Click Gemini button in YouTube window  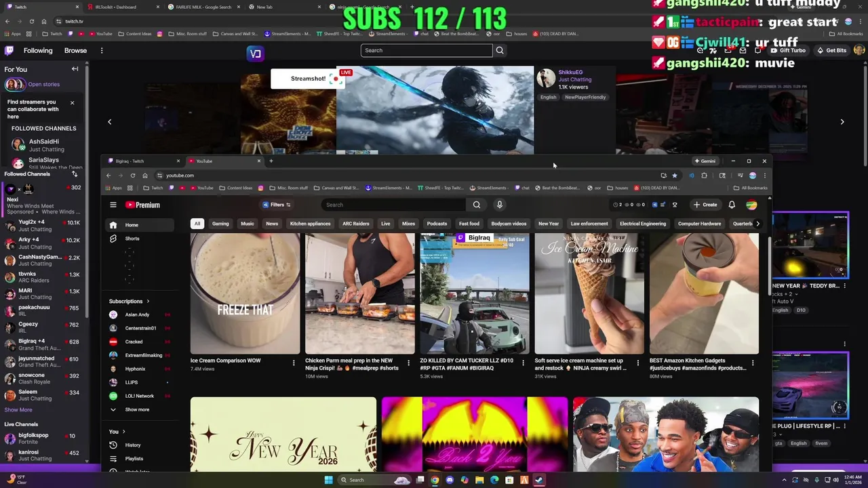coord(705,161)
